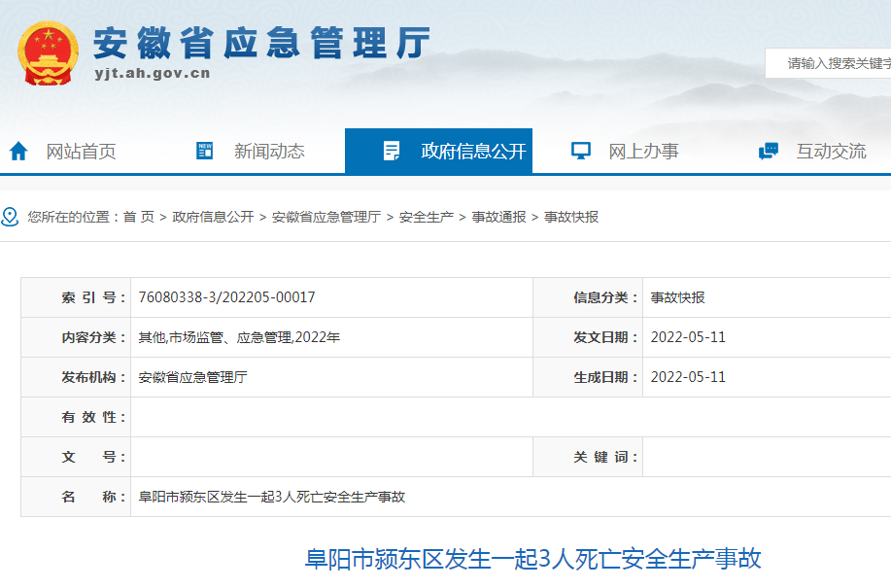Click the monitor icon beside 网上办事
Image resolution: width=891 pixels, height=588 pixels.
point(581,151)
